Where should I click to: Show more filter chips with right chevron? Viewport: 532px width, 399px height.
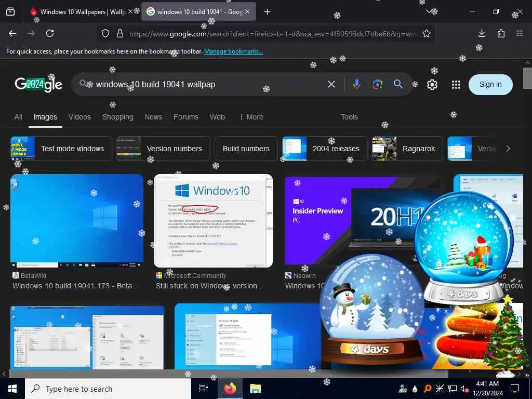(508, 149)
